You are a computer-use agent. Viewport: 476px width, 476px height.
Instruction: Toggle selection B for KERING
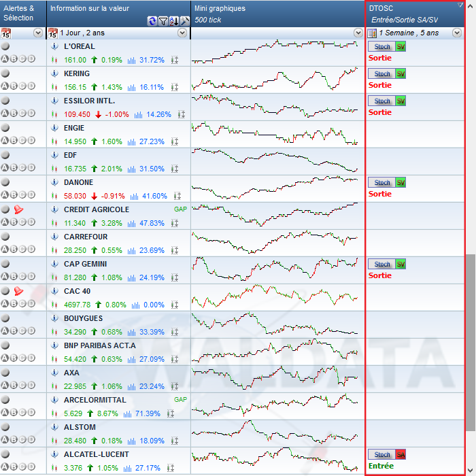(14, 86)
